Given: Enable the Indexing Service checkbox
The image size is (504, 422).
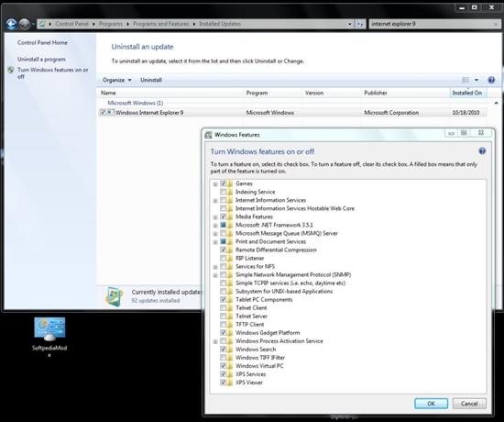Looking at the screenshot, I should (223, 192).
